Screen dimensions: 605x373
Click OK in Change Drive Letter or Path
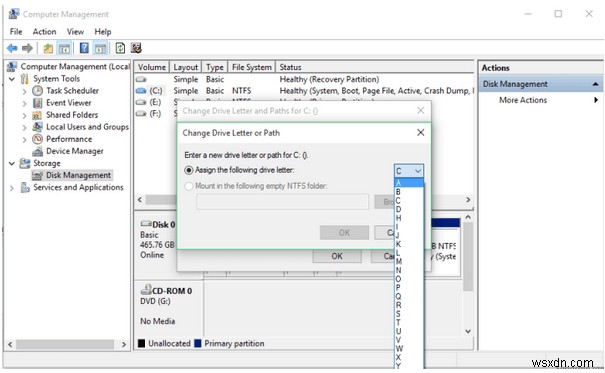(344, 233)
